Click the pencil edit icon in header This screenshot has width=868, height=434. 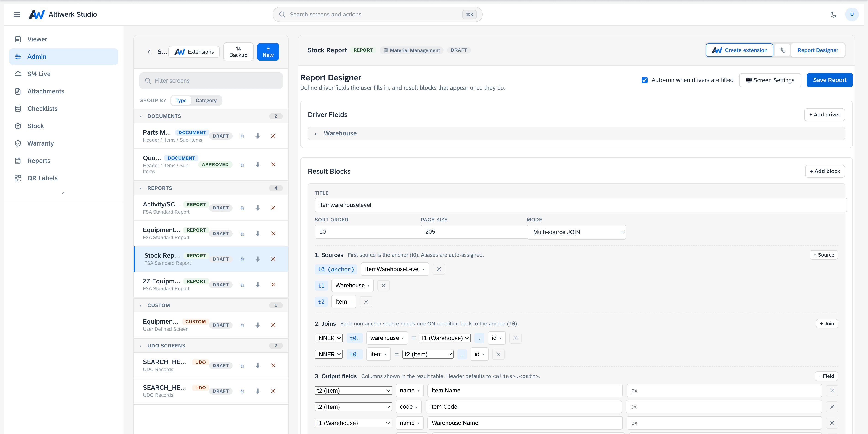pos(782,50)
